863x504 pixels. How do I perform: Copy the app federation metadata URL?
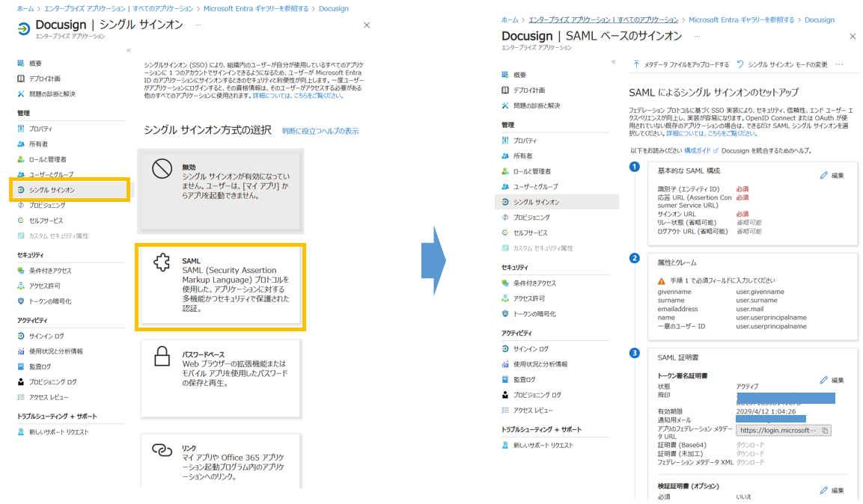click(x=825, y=431)
